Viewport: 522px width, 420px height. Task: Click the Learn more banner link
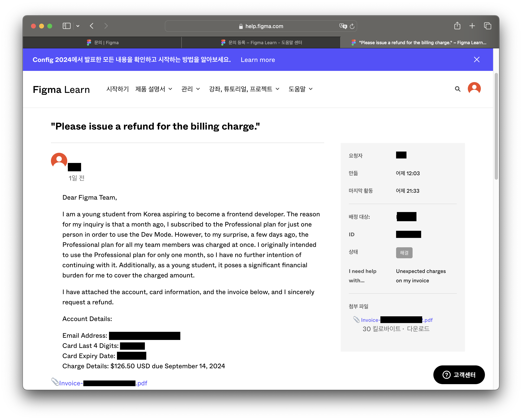[258, 60]
